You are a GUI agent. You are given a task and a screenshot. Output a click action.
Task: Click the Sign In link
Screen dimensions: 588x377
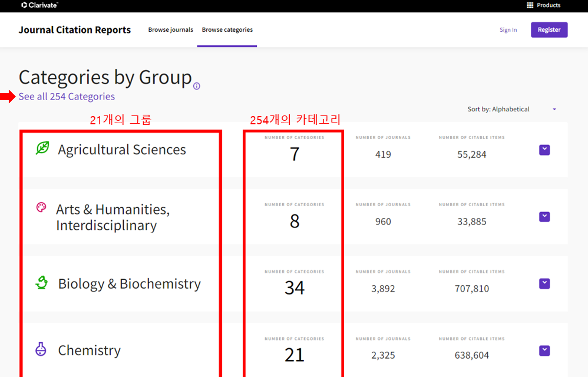pyautogui.click(x=508, y=30)
